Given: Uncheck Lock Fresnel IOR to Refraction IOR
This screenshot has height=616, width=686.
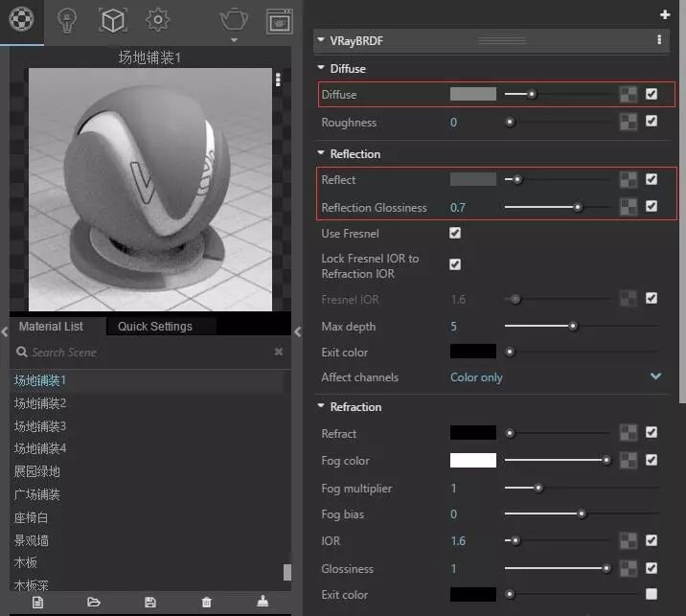Looking at the screenshot, I should pos(455,264).
